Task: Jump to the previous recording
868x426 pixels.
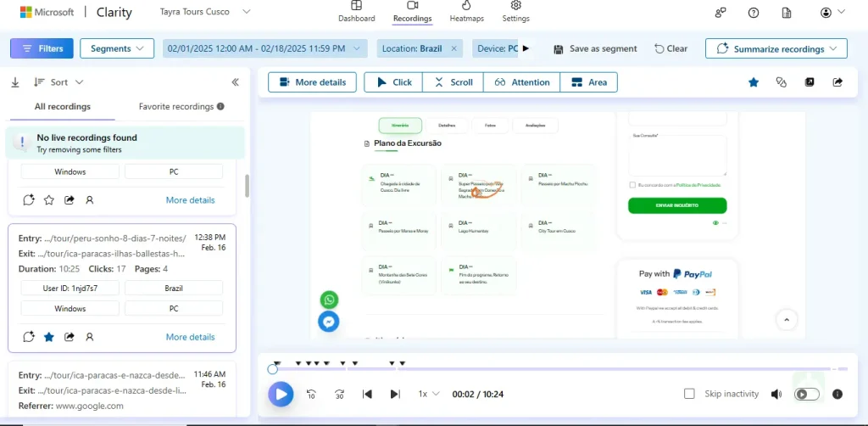Action: tap(367, 394)
